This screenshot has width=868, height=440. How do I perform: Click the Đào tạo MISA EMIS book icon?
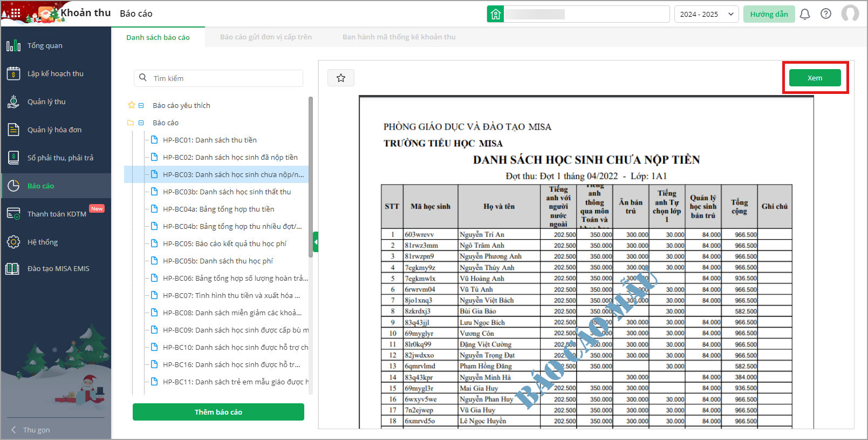tap(12, 268)
